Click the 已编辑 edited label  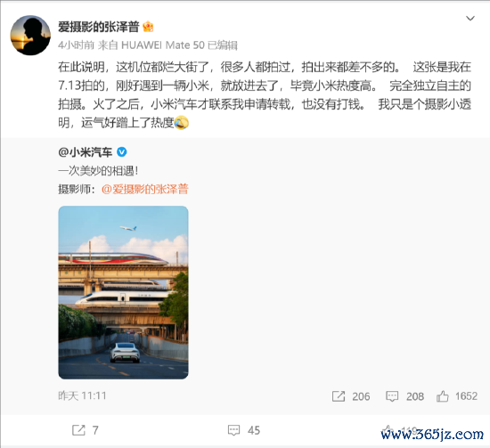tap(223, 45)
